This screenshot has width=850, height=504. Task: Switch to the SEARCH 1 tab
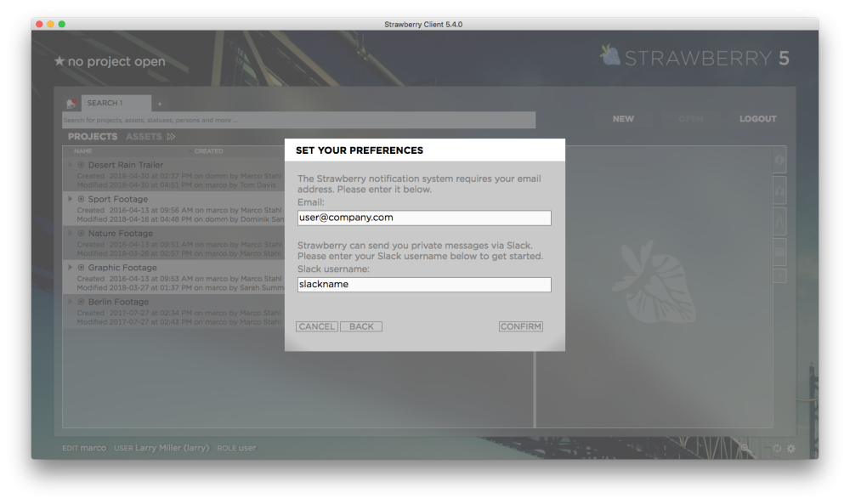click(116, 103)
